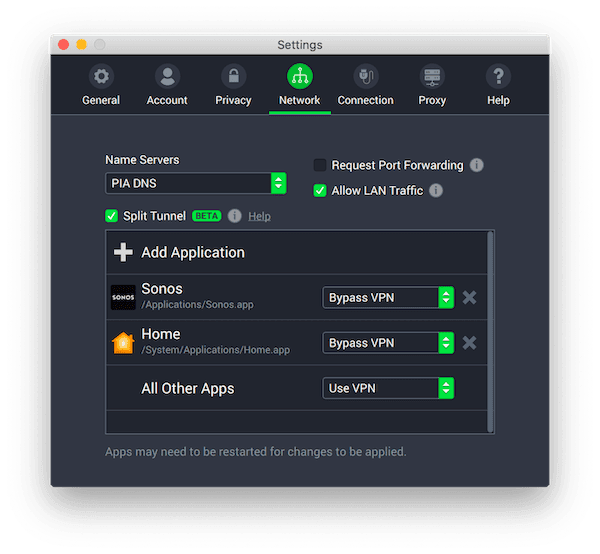Click the Help tab label
Image resolution: width=600 pixels, height=554 pixels.
pyautogui.click(x=498, y=100)
